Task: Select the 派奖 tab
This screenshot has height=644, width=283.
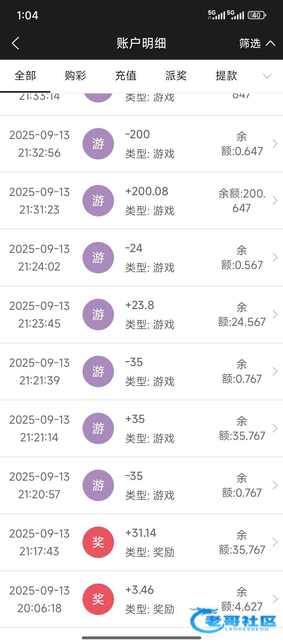Action: pos(176,76)
